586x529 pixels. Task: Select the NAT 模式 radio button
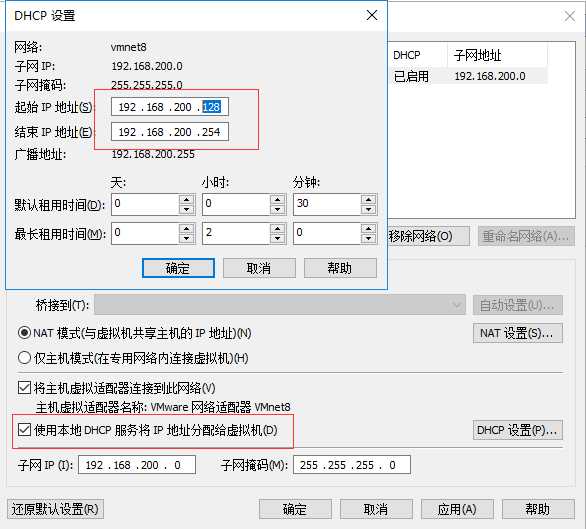tap(24, 333)
